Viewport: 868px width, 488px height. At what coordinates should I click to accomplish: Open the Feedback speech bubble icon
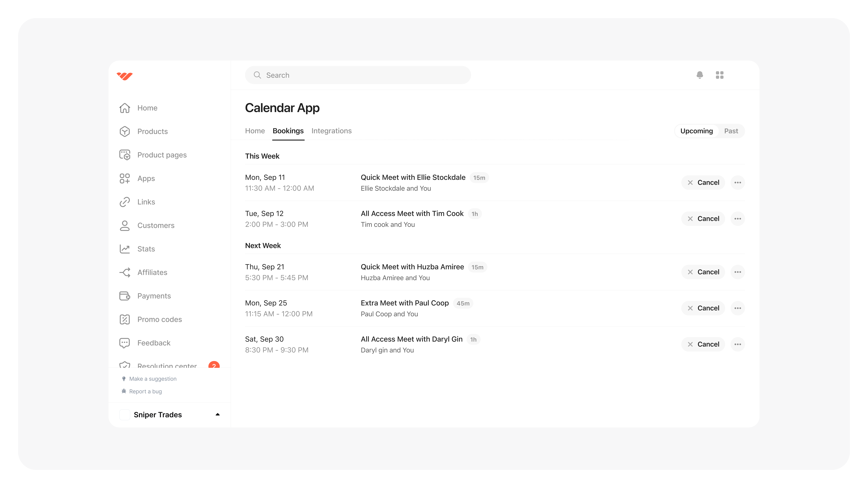(x=125, y=343)
